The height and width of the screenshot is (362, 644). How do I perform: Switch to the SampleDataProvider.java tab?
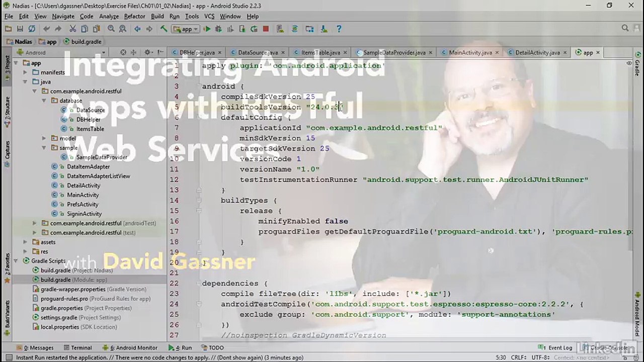pyautogui.click(x=394, y=52)
